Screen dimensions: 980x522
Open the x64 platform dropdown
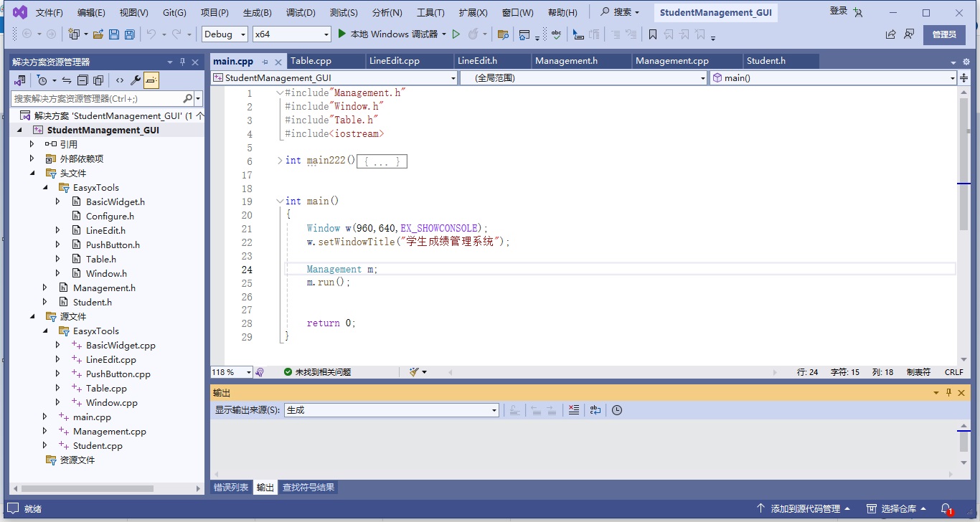[292, 34]
